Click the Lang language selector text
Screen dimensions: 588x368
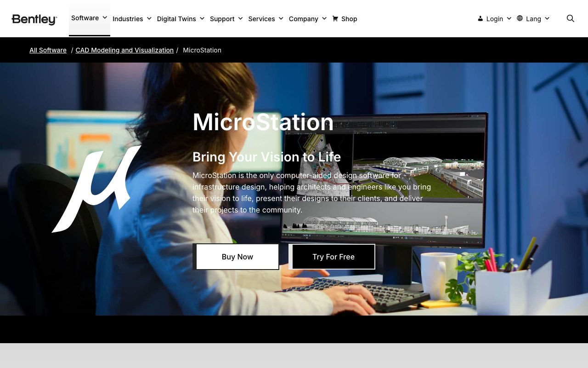coord(533,19)
